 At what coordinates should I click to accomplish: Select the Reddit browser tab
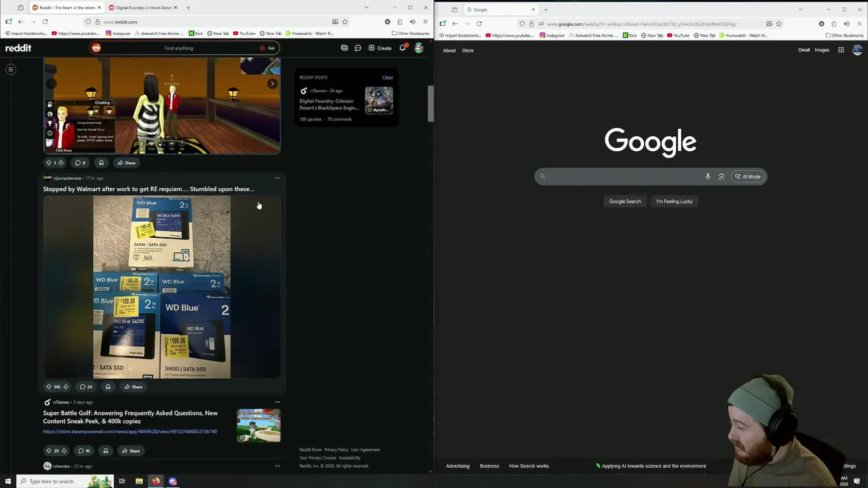click(66, 7)
